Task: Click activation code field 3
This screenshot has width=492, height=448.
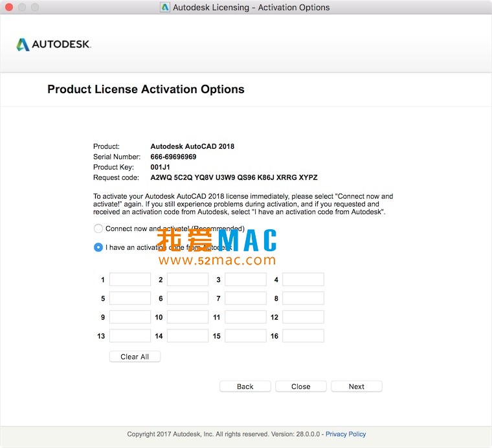Action: tap(246, 279)
